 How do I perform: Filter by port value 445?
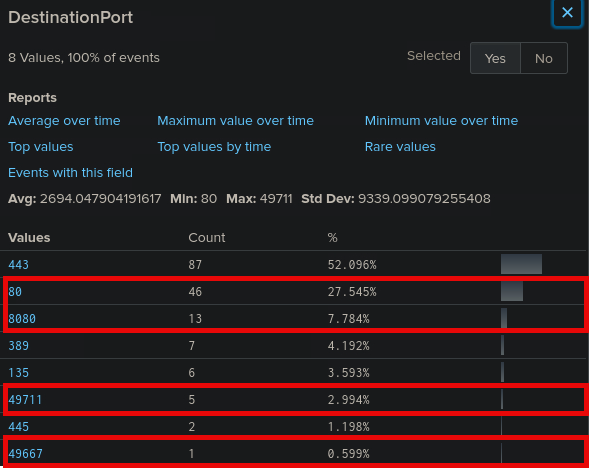18,427
